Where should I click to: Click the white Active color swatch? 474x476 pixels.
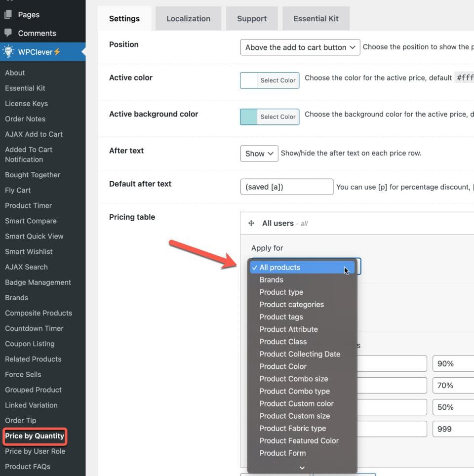click(249, 80)
